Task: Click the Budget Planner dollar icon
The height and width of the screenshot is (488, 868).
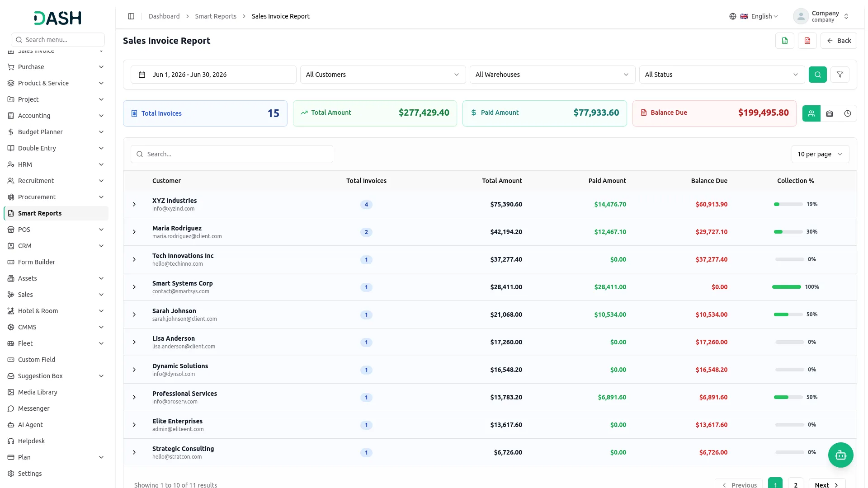Action: coord(11,132)
